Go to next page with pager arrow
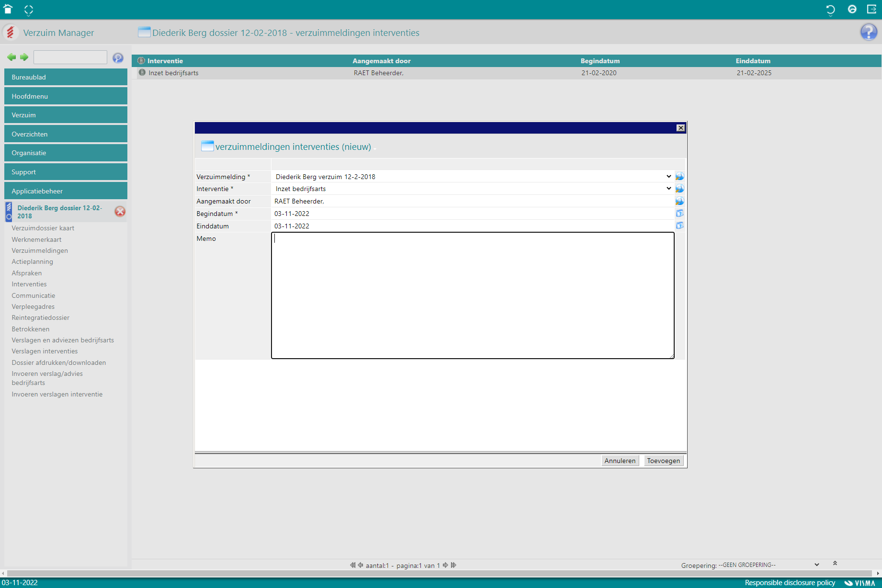The height and width of the screenshot is (588, 882). (x=445, y=565)
